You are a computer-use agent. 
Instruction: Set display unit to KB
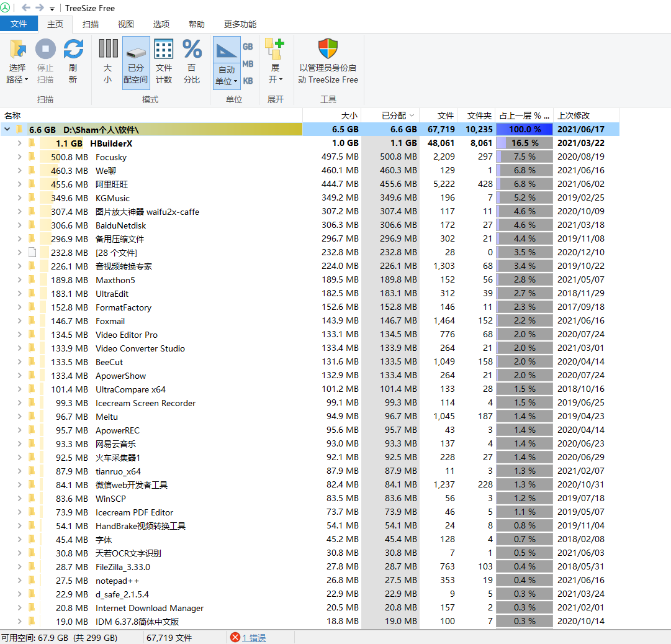tap(248, 81)
